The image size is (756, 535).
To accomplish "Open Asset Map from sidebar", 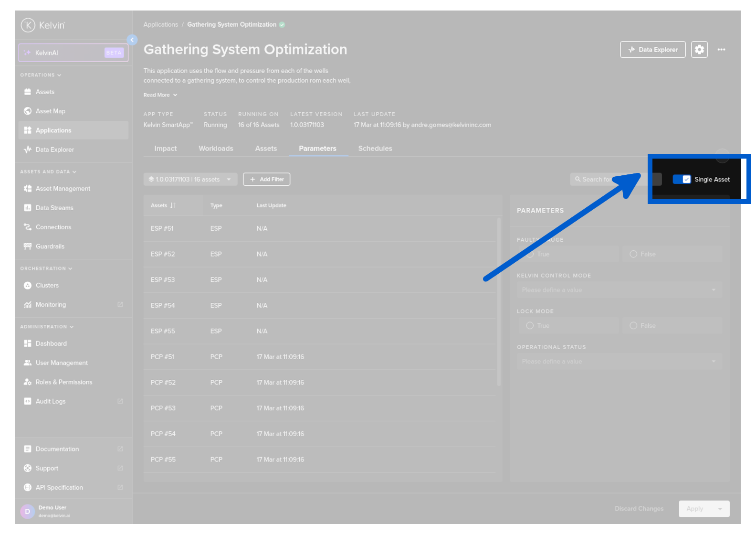I will (50, 111).
